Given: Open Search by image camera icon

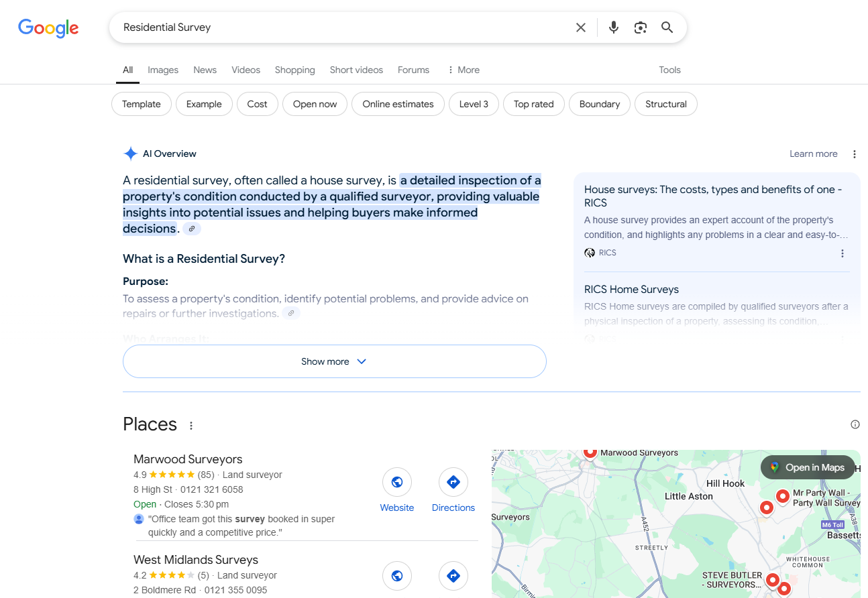Looking at the screenshot, I should point(641,27).
